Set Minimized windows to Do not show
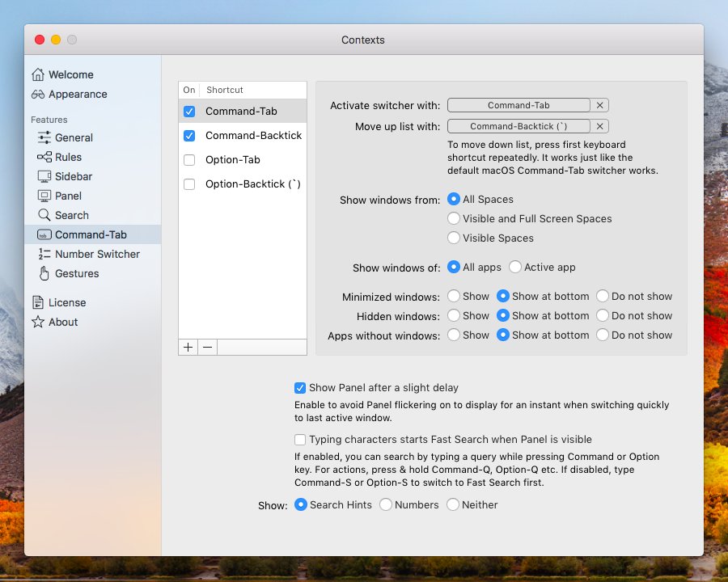Screen dimensions: 728x582 602,296
